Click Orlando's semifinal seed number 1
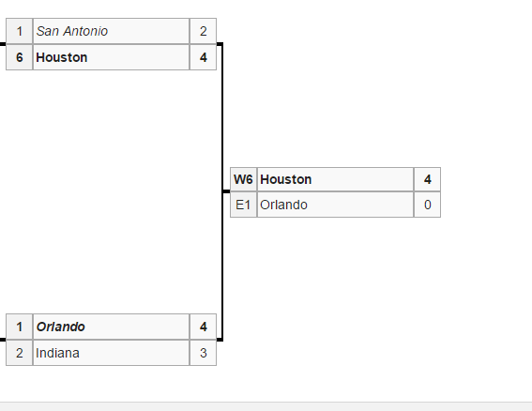The width and height of the screenshot is (532, 411). click(20, 327)
